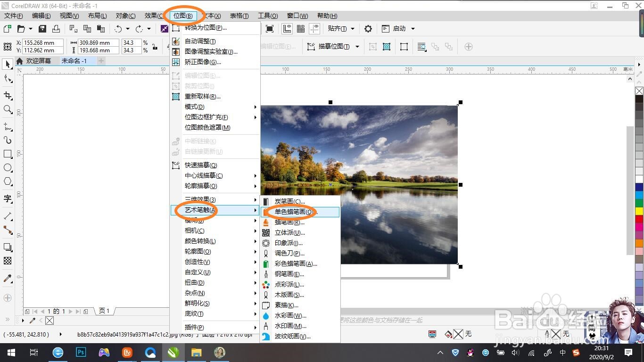Open the 描摹位图 dropdown
This screenshot has height=362, width=644.
[x=357, y=47]
